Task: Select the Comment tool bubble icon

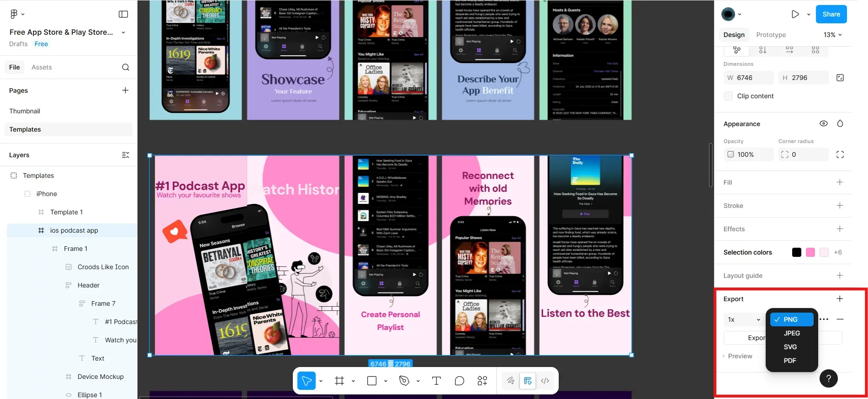Action: click(x=460, y=381)
